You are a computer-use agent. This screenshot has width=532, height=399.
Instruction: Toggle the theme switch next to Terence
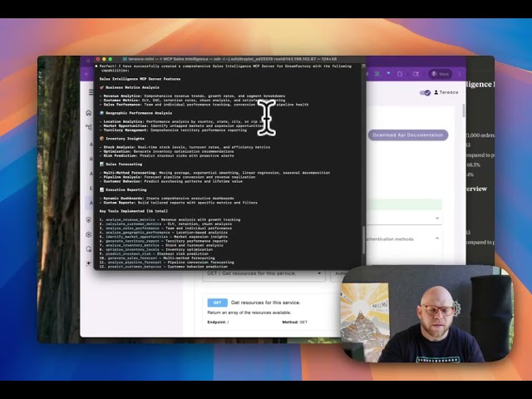pos(425,92)
